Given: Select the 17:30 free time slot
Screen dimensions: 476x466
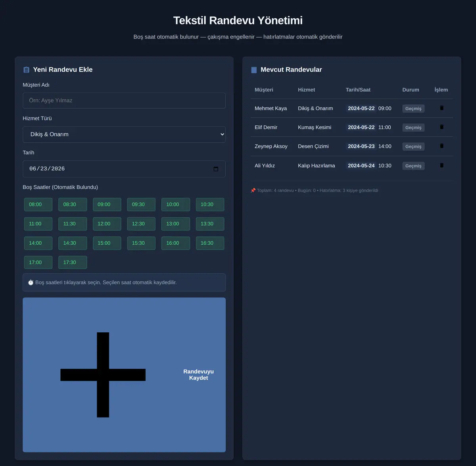Looking at the screenshot, I should (73, 263).
